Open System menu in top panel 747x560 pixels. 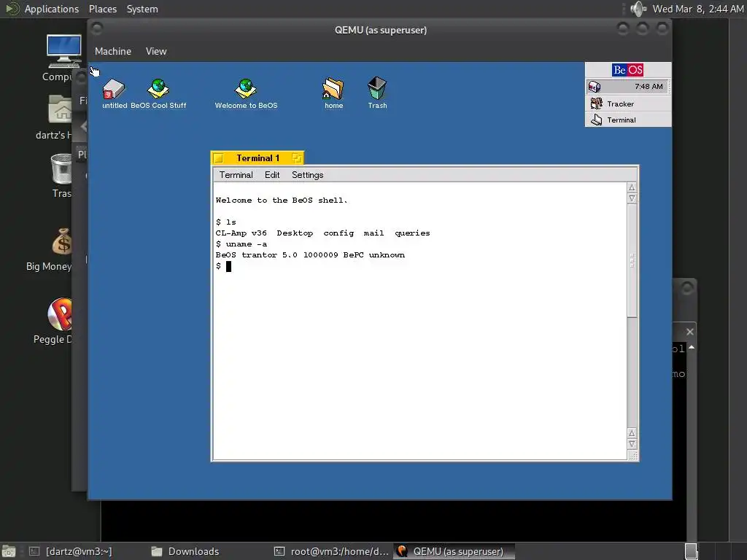pyautogui.click(x=142, y=9)
